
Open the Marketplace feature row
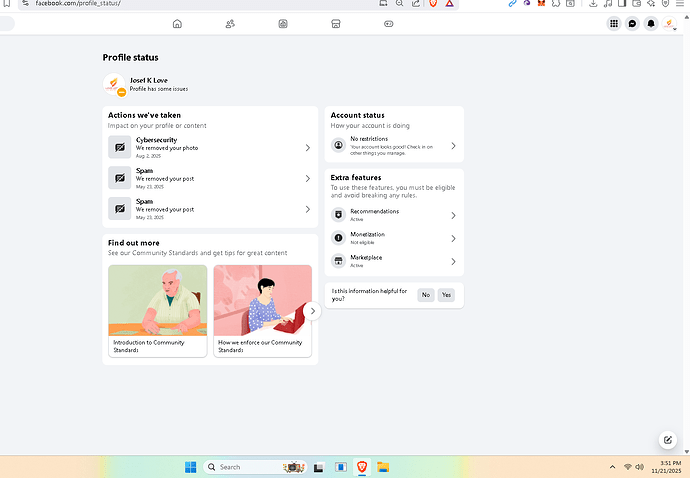point(394,261)
